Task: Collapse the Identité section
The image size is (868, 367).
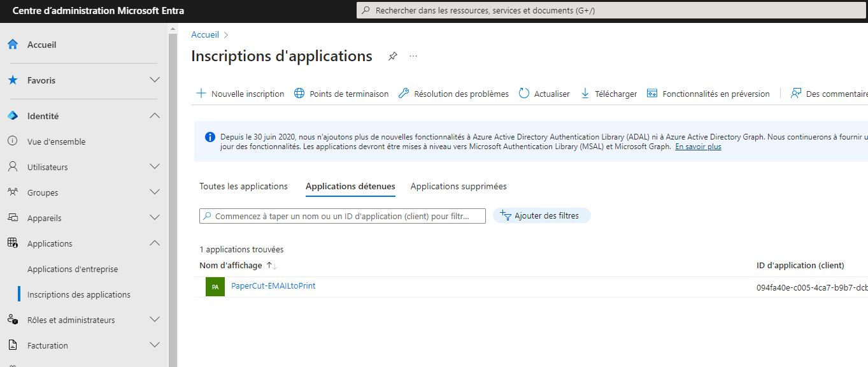Action: point(154,115)
